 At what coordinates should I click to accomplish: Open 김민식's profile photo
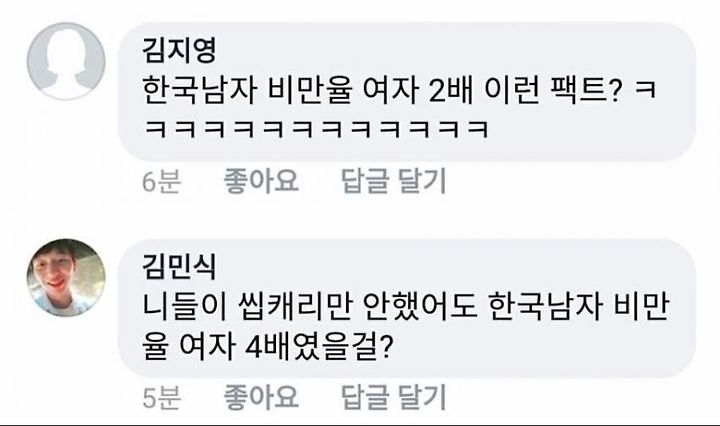(x=66, y=277)
